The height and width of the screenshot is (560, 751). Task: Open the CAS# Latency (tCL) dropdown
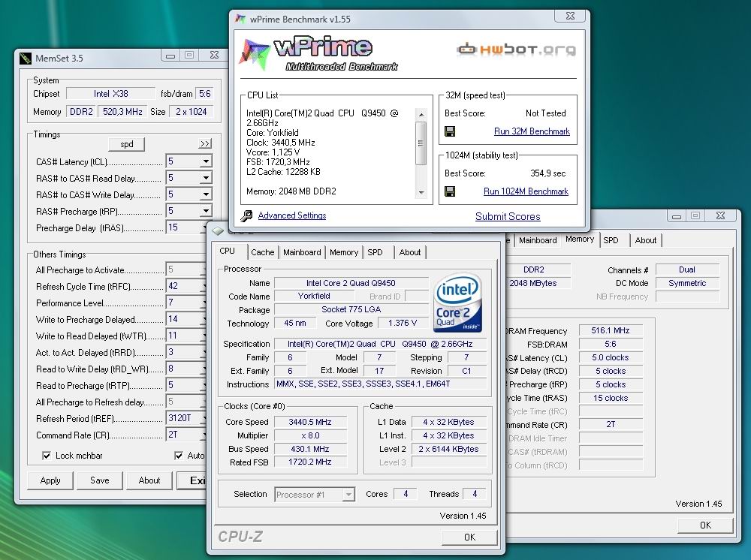coord(206,161)
